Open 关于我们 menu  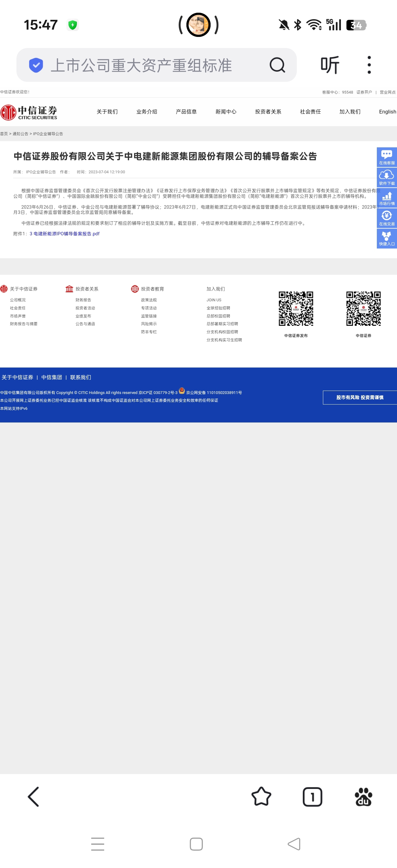tap(107, 112)
